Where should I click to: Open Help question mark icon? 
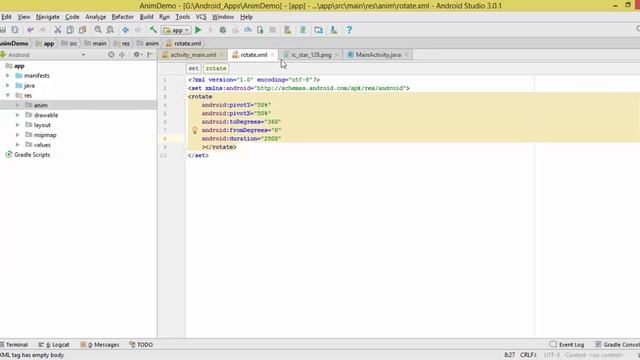[x=349, y=30]
